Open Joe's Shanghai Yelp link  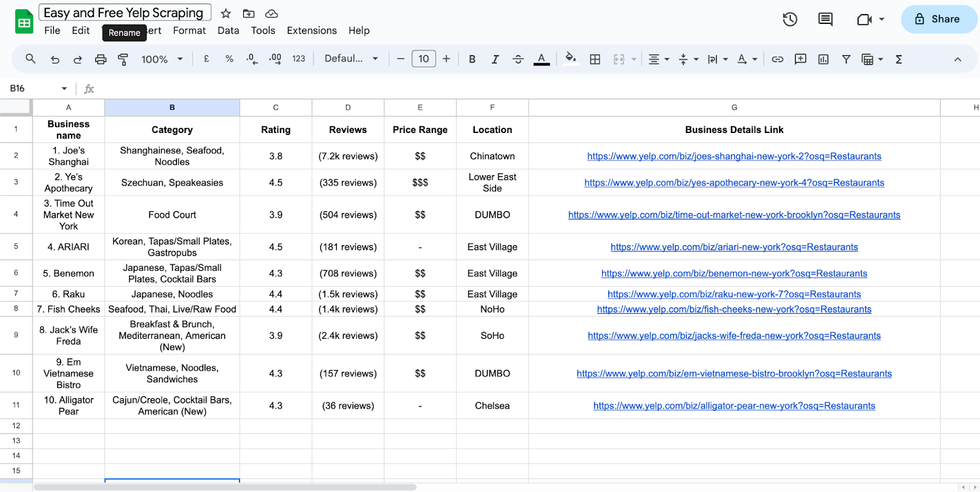tap(734, 156)
